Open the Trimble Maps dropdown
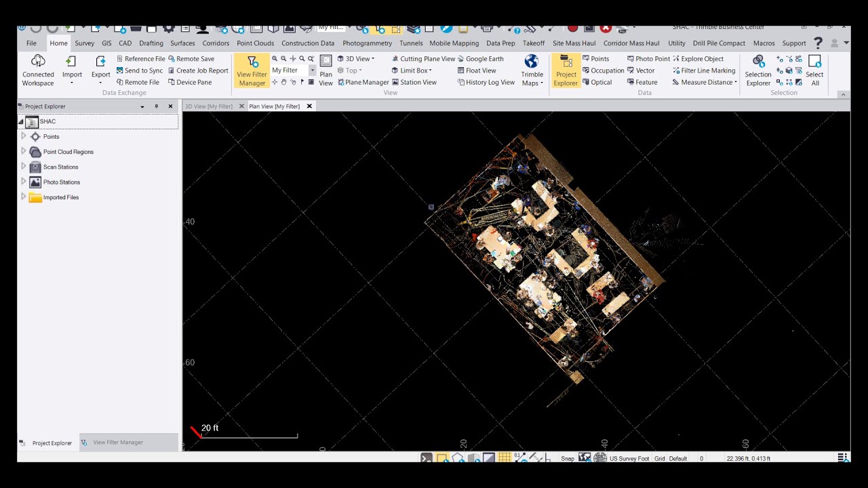Viewport: 868px width, 488px height. click(532, 71)
